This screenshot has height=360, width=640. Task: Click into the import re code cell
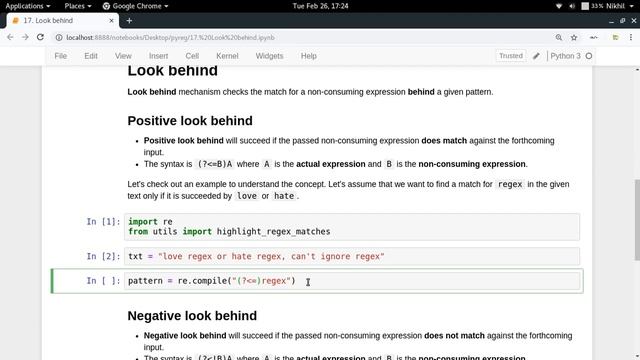[x=352, y=227]
